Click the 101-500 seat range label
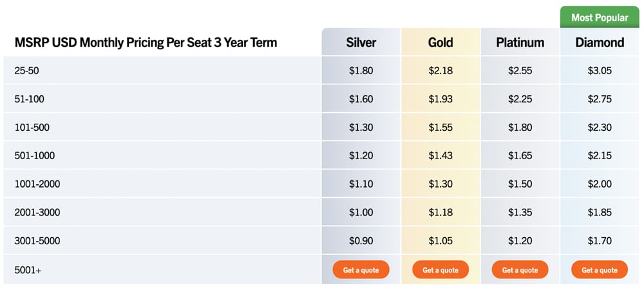Viewport: 644px width, 290px height. (x=32, y=128)
